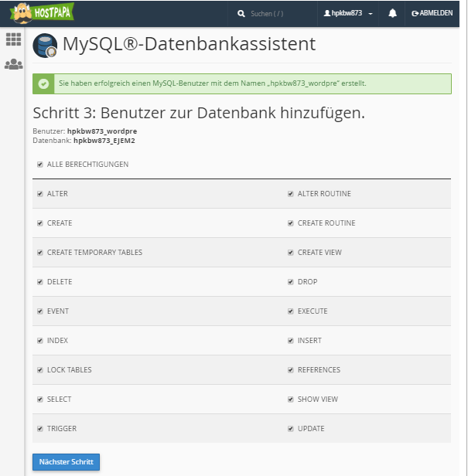Click the MySQL database wizard icon
This screenshot has height=476, width=468.
pos(45,46)
